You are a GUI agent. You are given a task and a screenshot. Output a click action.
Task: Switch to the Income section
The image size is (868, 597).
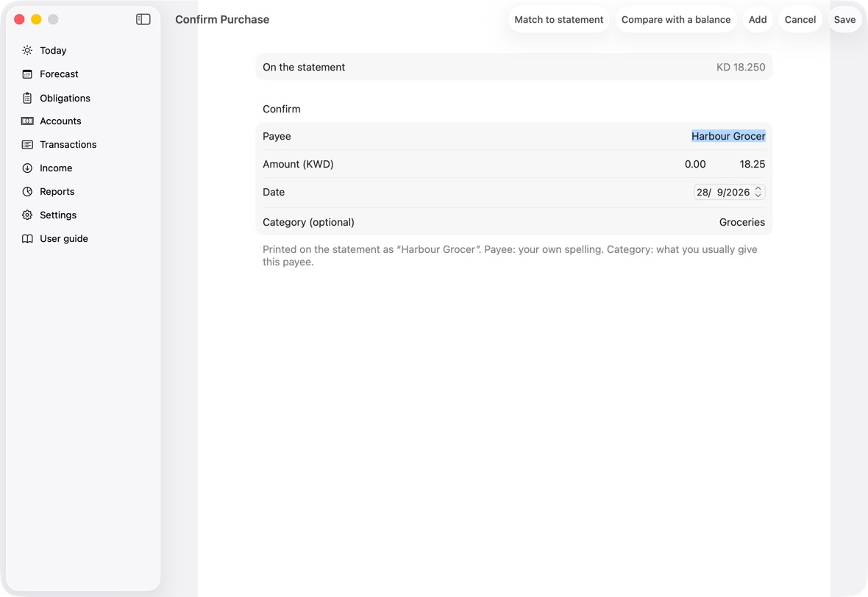(56, 168)
